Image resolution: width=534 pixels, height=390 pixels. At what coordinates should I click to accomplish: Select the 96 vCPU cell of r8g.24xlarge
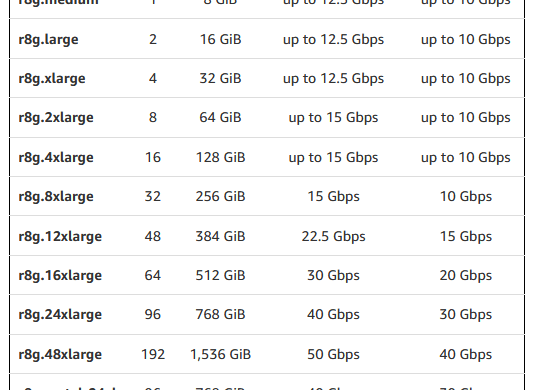(153, 314)
